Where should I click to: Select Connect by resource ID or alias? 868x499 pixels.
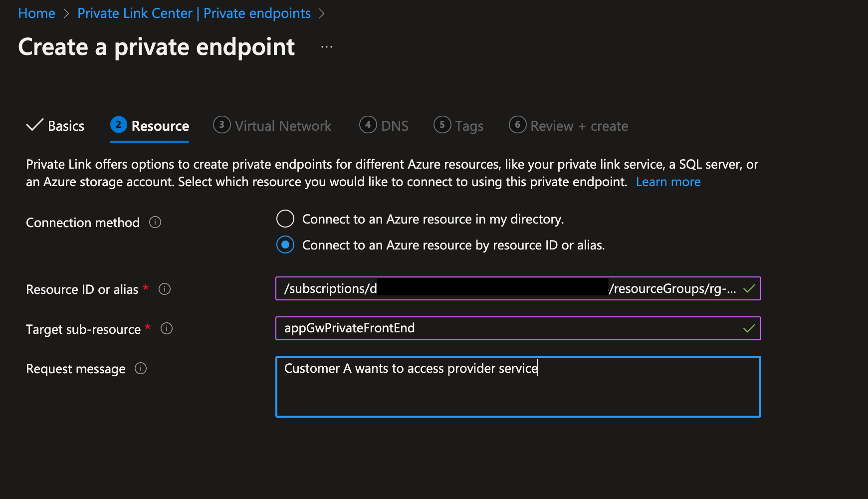285,245
